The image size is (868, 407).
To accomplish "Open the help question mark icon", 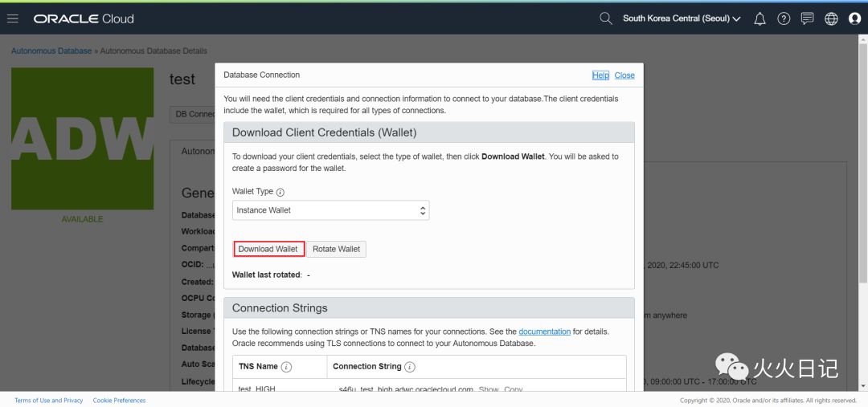I will tap(784, 18).
